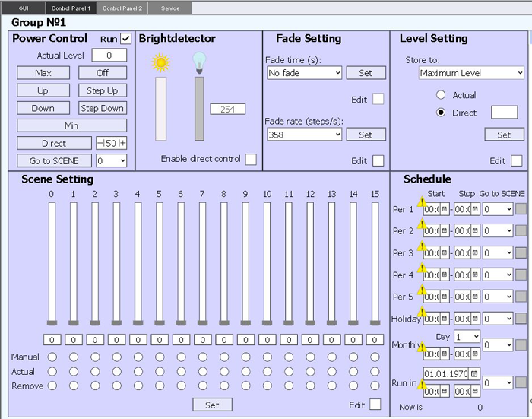Click the scene 0 vertical slider

click(x=52, y=262)
